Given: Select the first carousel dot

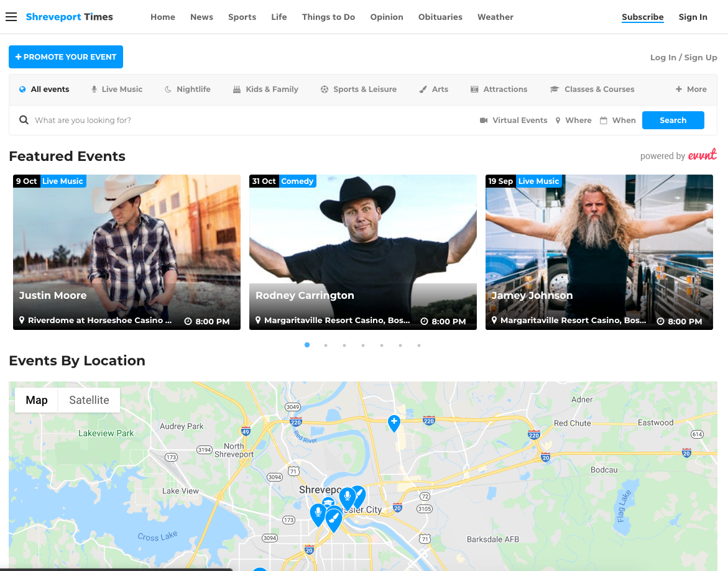Looking at the screenshot, I should [307, 345].
